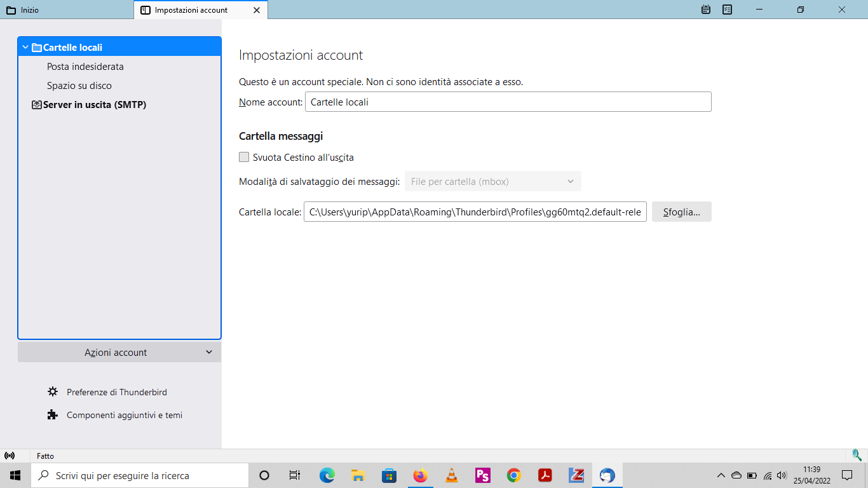Enable Svuota Cestino all'uscita checkbox
The width and height of the screenshot is (868, 488).
244,157
